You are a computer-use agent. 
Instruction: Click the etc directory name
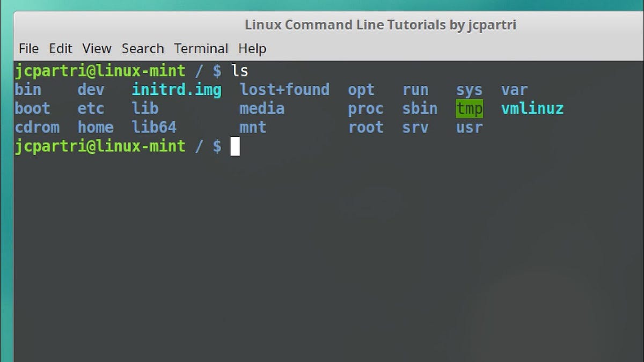[x=91, y=108]
